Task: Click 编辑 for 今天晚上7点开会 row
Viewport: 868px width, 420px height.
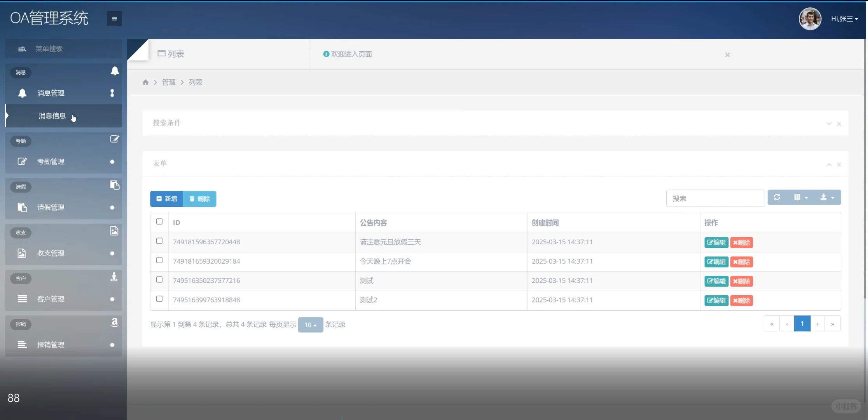Action: coord(716,262)
